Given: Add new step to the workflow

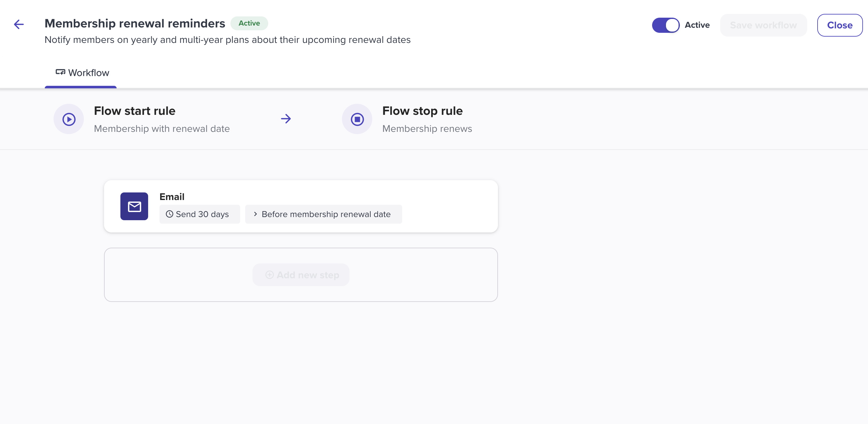Looking at the screenshot, I should [x=301, y=275].
